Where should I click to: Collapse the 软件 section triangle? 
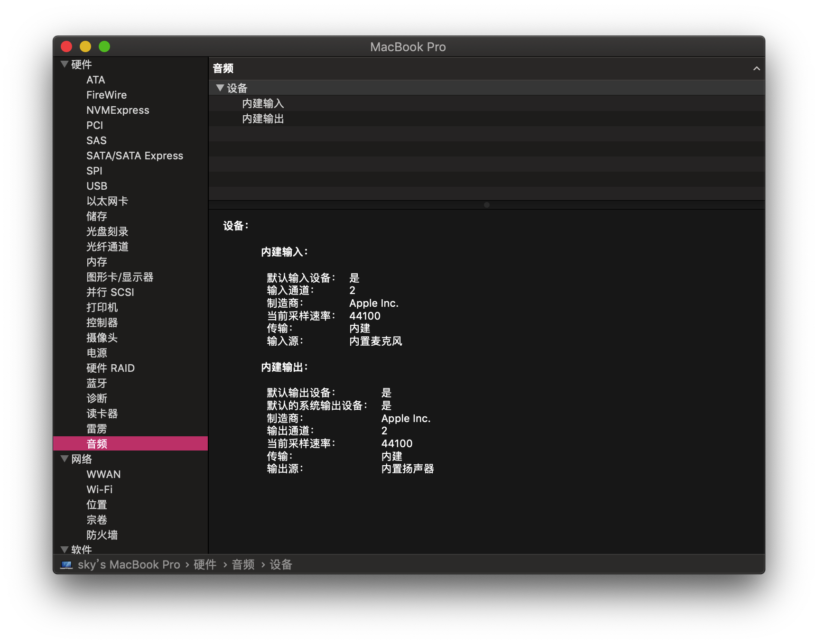click(x=65, y=549)
